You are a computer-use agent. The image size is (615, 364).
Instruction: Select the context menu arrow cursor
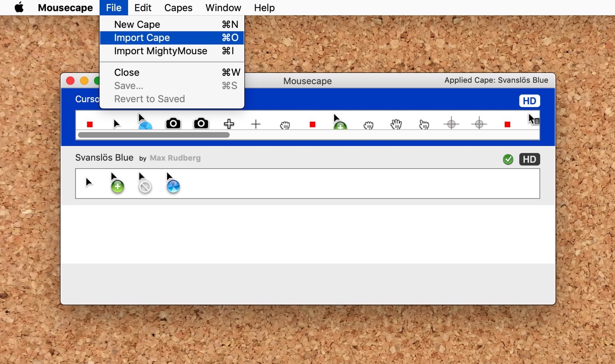534,120
